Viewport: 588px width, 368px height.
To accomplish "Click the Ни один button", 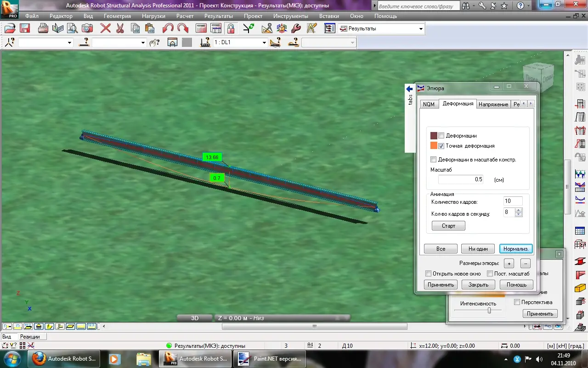I will click(478, 249).
